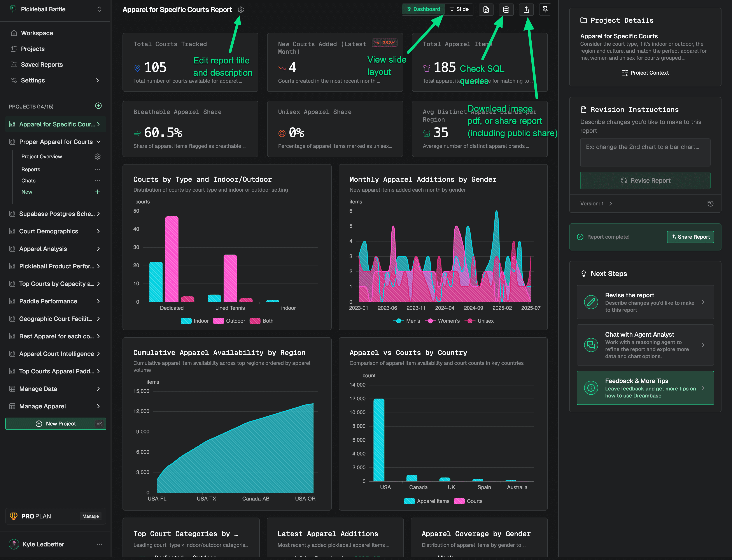Open the file code icon in toolbar

[x=486, y=9]
